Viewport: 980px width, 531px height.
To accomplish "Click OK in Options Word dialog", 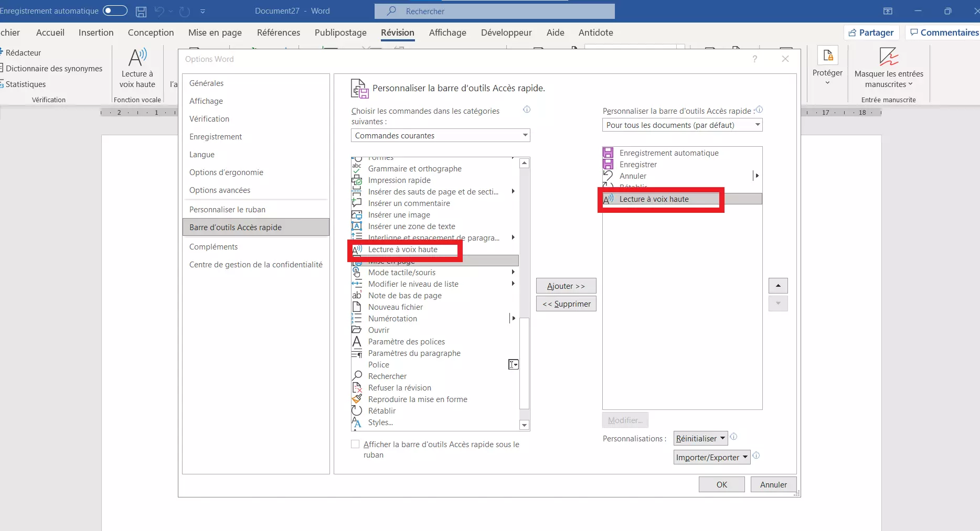I will [x=721, y=485].
